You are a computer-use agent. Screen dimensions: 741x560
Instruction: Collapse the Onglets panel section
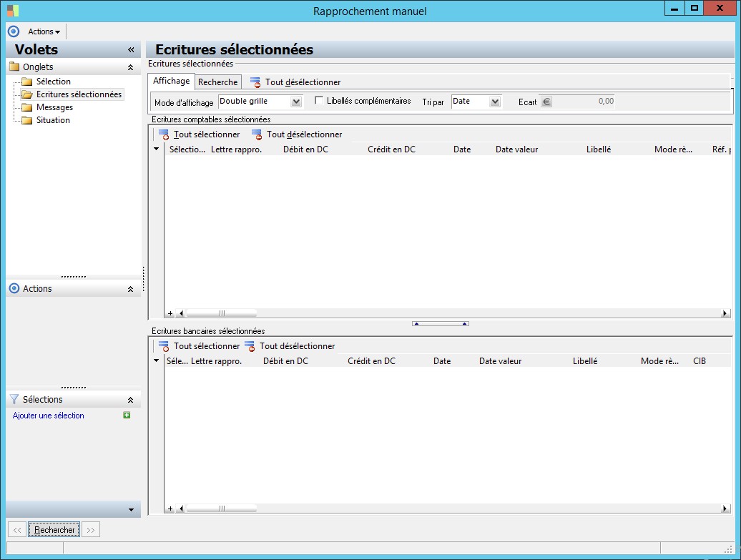[130, 67]
